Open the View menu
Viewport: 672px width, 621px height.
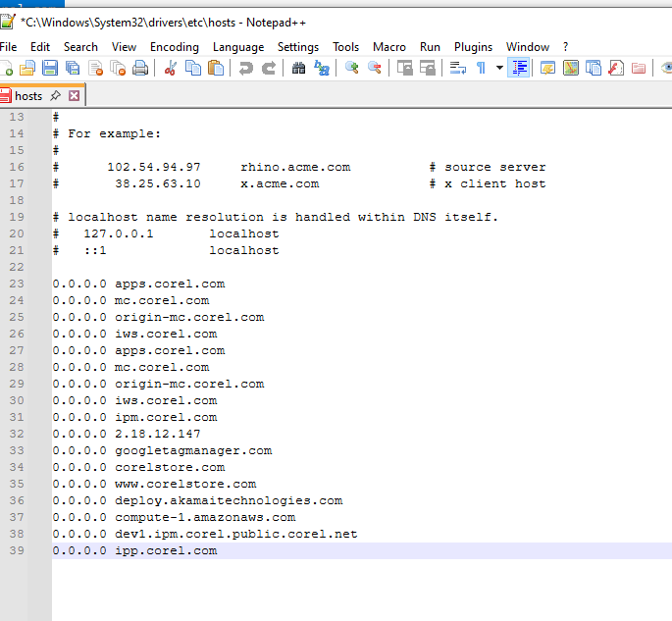coord(124,47)
